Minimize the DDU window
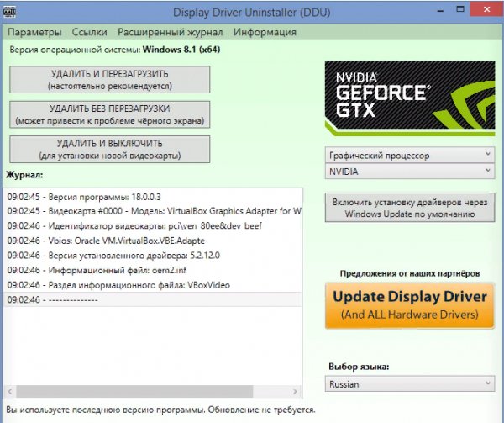This screenshot has width=504, height=423. (440, 10)
